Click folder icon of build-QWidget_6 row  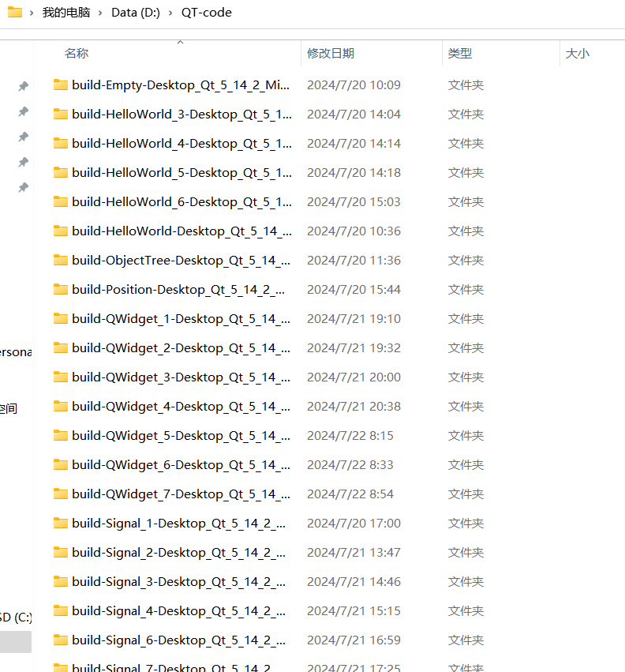[61, 464]
